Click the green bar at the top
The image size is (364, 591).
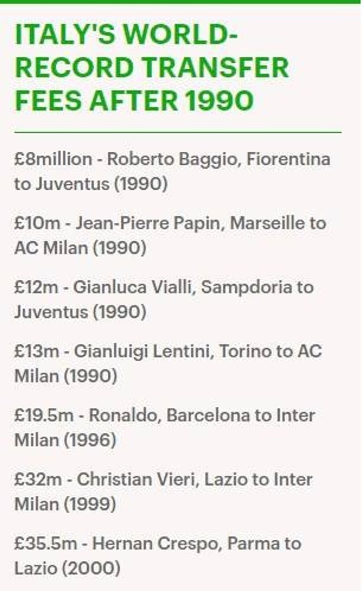coord(181,1)
